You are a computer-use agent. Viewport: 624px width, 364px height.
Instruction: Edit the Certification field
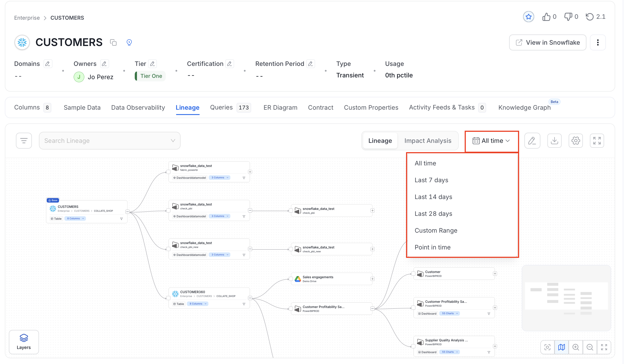pos(229,64)
